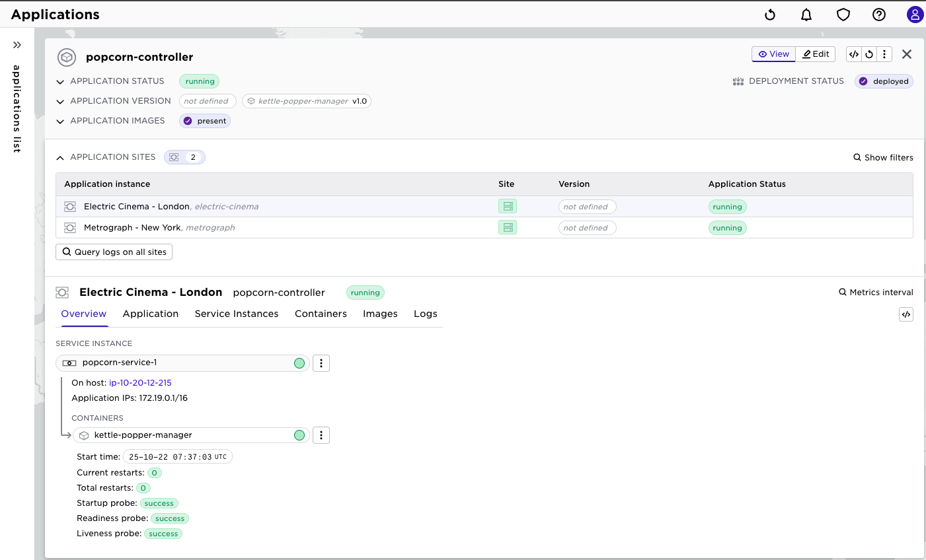Expand the Application Images section

60,122
